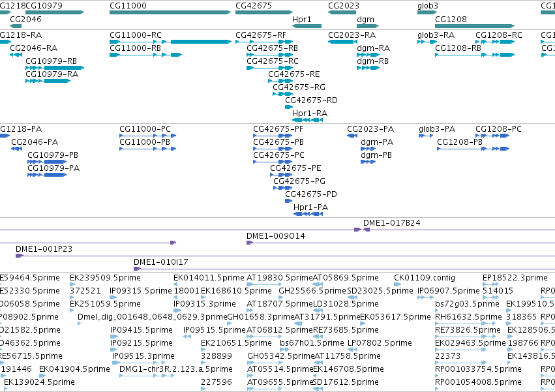This screenshot has width=555, height=392.
Task: Open the CG1208-RB transcript
Action: [x=458, y=48]
